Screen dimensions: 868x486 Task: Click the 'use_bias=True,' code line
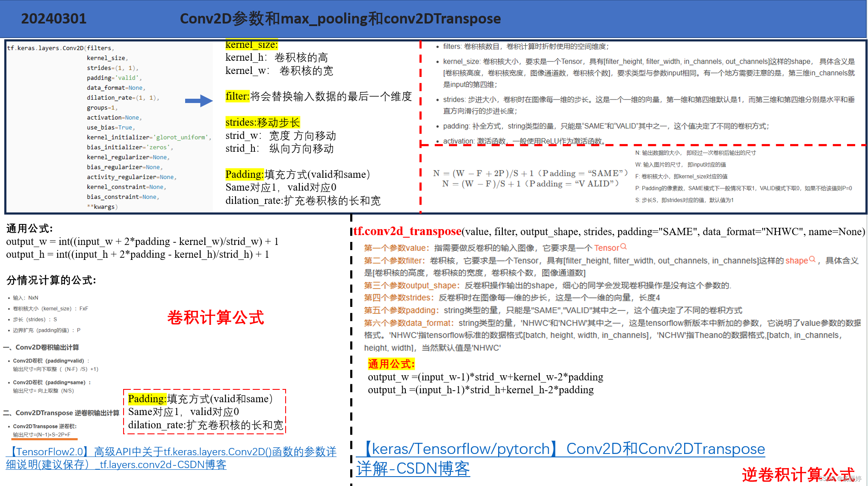tap(111, 127)
